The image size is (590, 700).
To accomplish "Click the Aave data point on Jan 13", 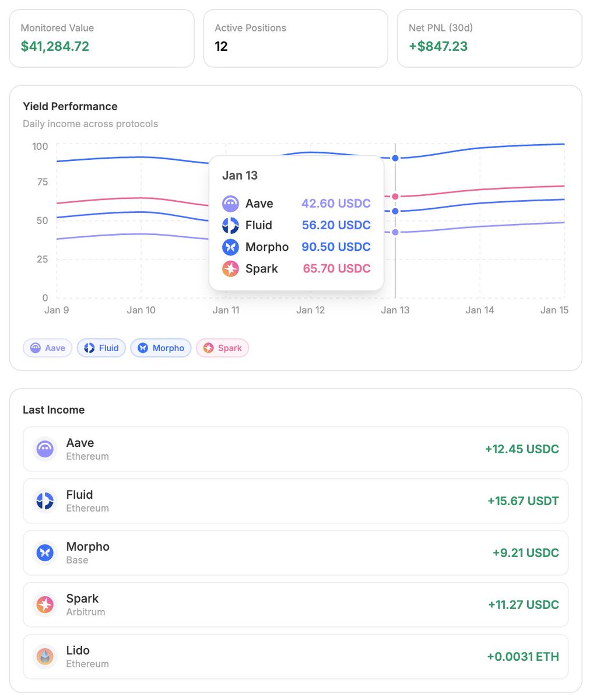I will [x=395, y=232].
